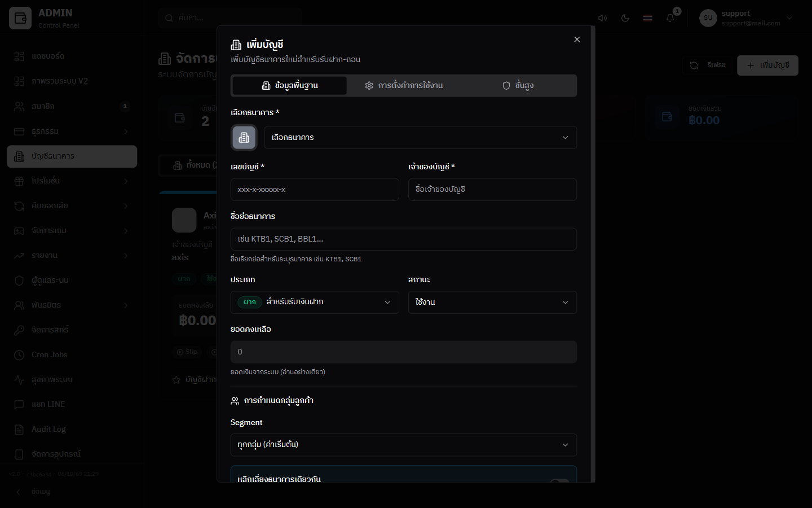Screen dimensions: 812x508
Task: Toggle dark mode moon icon
Action: click(x=625, y=18)
